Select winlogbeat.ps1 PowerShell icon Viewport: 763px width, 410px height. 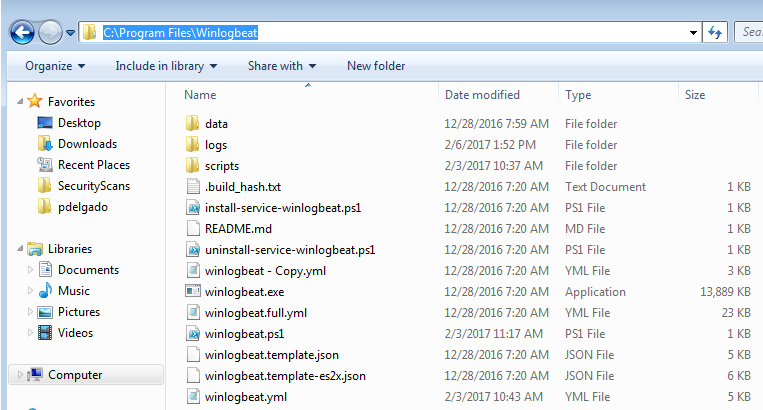pos(193,334)
